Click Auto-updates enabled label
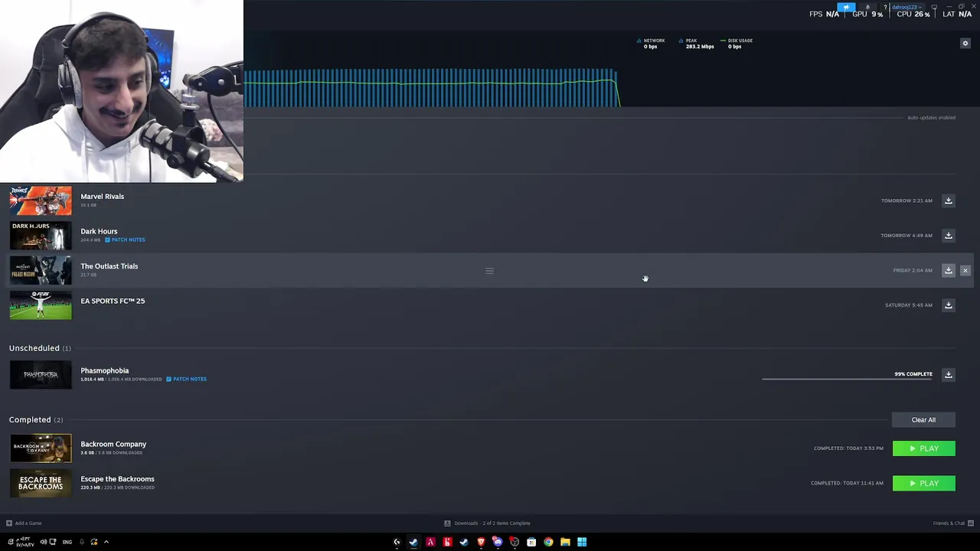Screen dimensions: 980x551 (x=931, y=118)
